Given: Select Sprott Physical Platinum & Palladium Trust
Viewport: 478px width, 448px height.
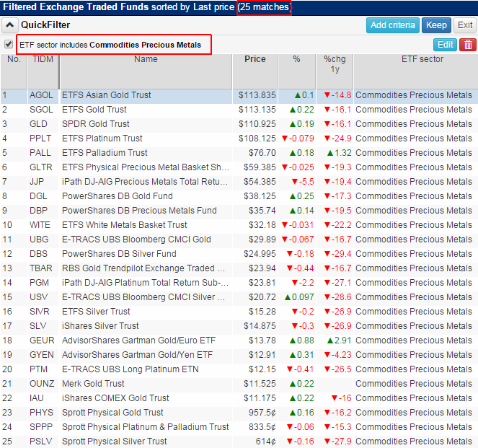Looking at the screenshot, I should pyautogui.click(x=146, y=427).
